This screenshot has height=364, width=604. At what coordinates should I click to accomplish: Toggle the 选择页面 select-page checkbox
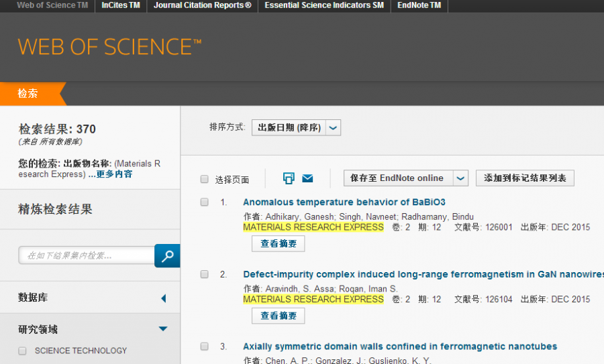(204, 179)
